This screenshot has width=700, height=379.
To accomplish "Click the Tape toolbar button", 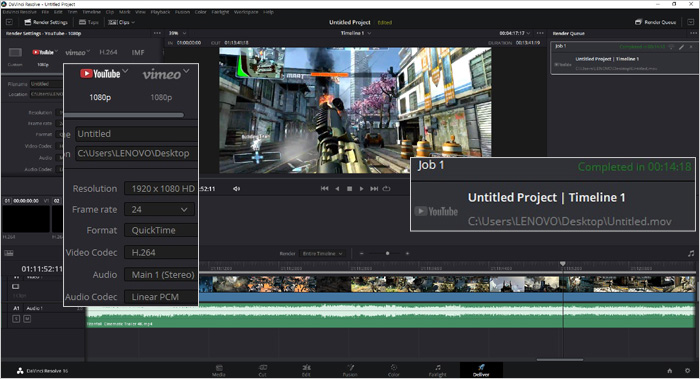I will click(88, 22).
